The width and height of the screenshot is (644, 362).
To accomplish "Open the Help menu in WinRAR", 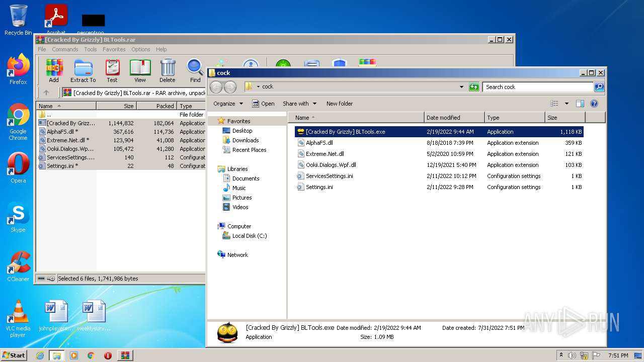I will (162, 49).
